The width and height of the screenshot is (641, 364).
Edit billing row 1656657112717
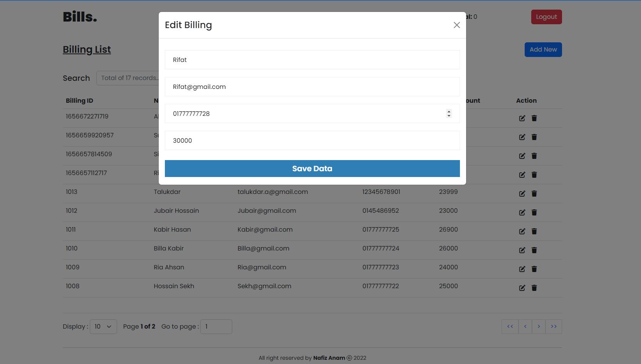click(x=522, y=175)
